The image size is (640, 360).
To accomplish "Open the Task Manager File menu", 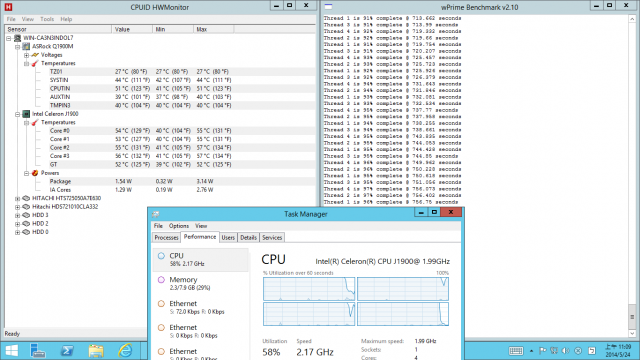I will tap(158, 226).
